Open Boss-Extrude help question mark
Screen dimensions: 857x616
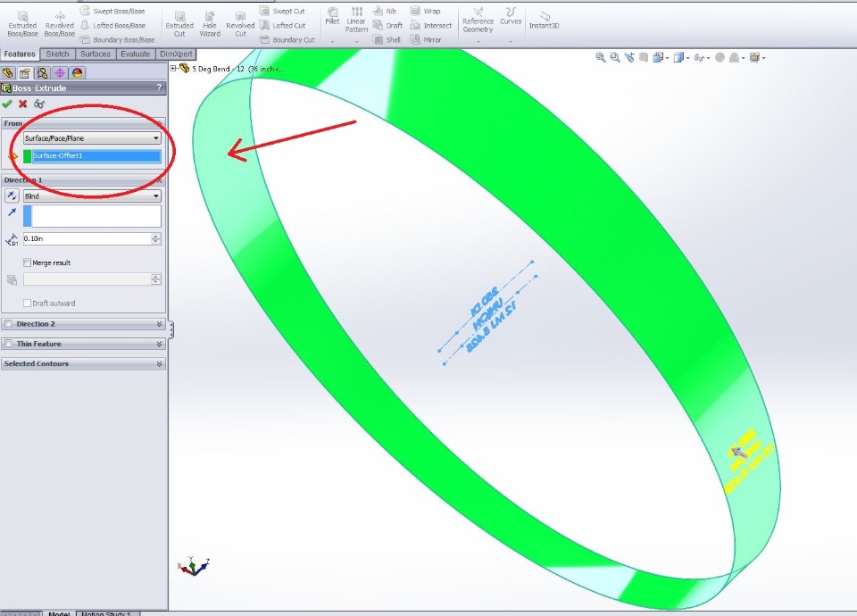click(159, 87)
